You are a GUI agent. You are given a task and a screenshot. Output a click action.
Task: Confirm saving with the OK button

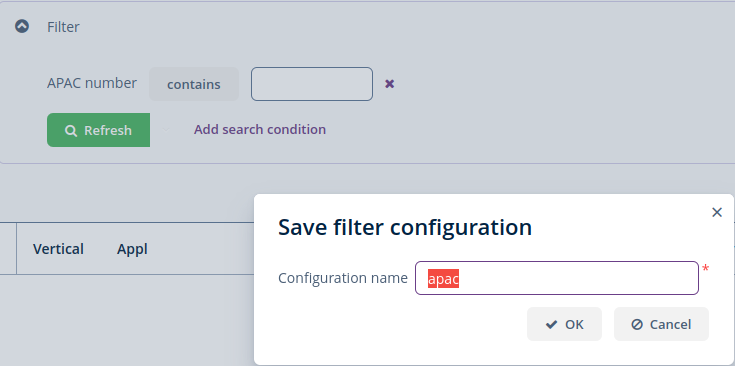click(x=564, y=324)
